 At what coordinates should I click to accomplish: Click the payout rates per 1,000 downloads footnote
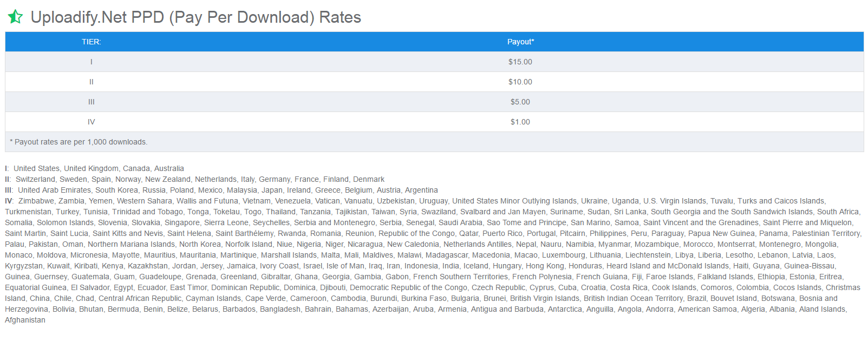(79, 142)
